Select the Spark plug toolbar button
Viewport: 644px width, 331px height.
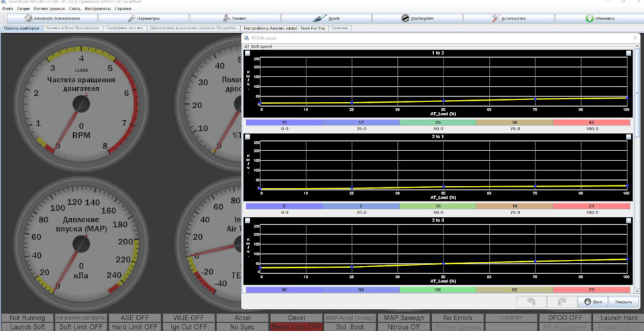(x=327, y=18)
